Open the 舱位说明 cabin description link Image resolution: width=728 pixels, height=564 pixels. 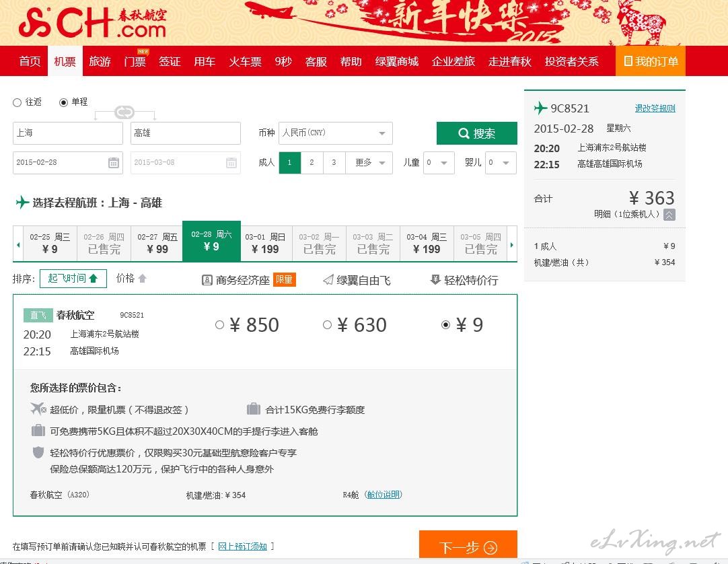[383, 495]
